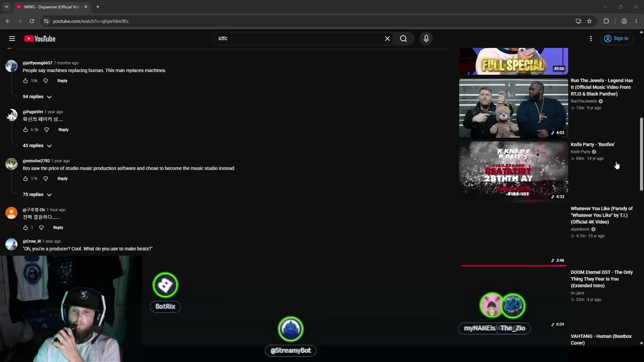Expand the 94 replies thread
This screenshot has width=644, height=362.
pos(37,97)
